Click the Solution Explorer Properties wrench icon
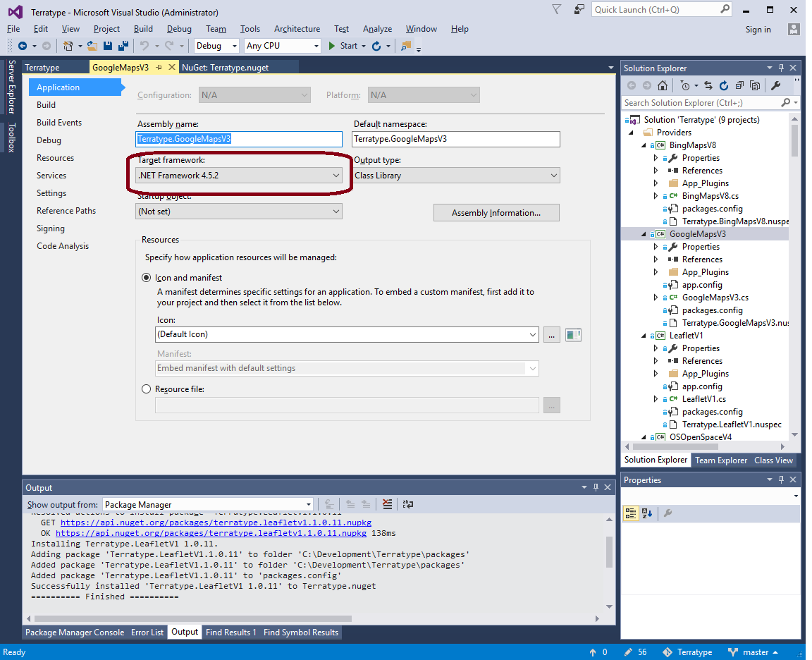Screen dimensions: 812x660 [776, 85]
